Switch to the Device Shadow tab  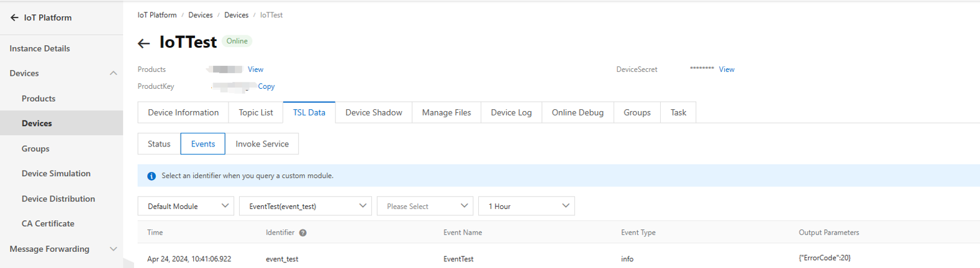[373, 112]
